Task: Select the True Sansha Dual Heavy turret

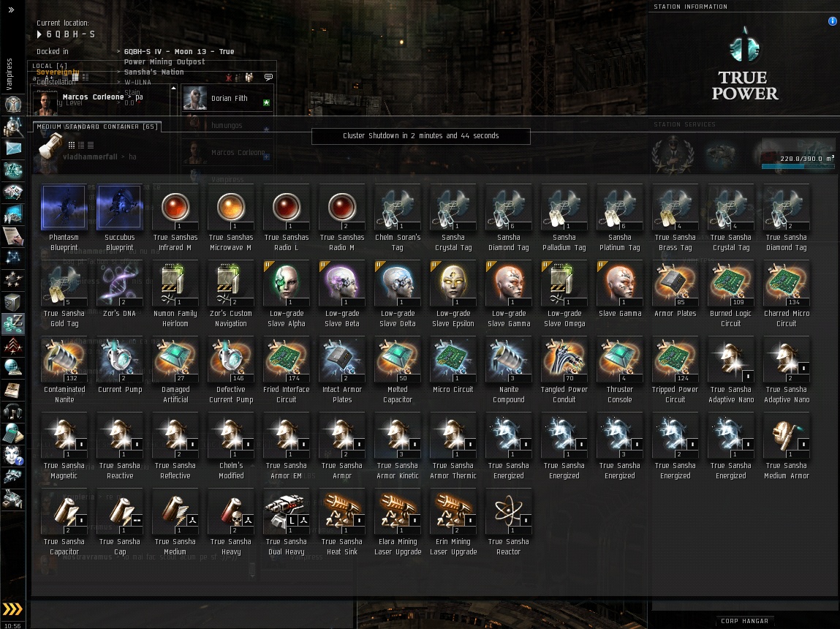Action: click(x=287, y=522)
